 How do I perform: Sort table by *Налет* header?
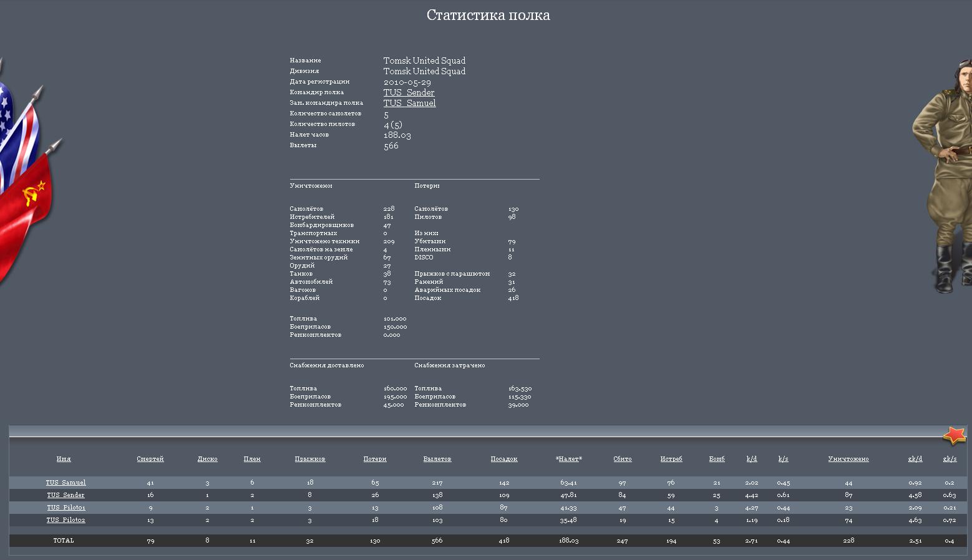point(568,459)
